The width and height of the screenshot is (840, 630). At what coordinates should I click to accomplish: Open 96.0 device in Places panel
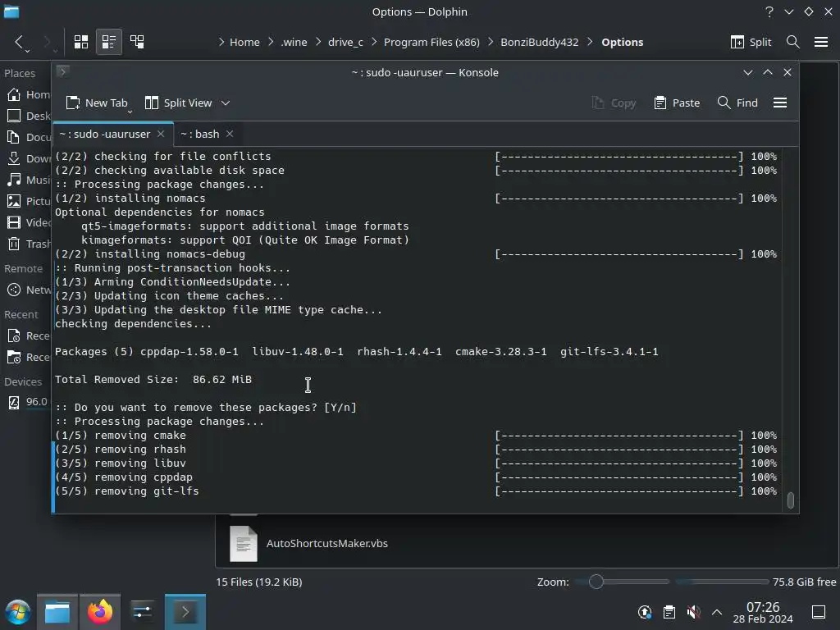click(27, 402)
